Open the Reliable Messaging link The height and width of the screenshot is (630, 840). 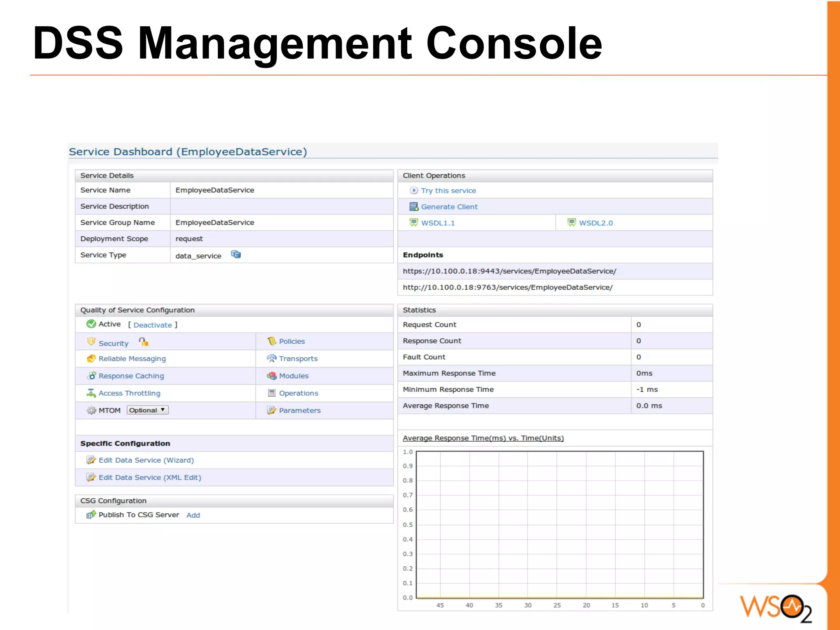[132, 359]
